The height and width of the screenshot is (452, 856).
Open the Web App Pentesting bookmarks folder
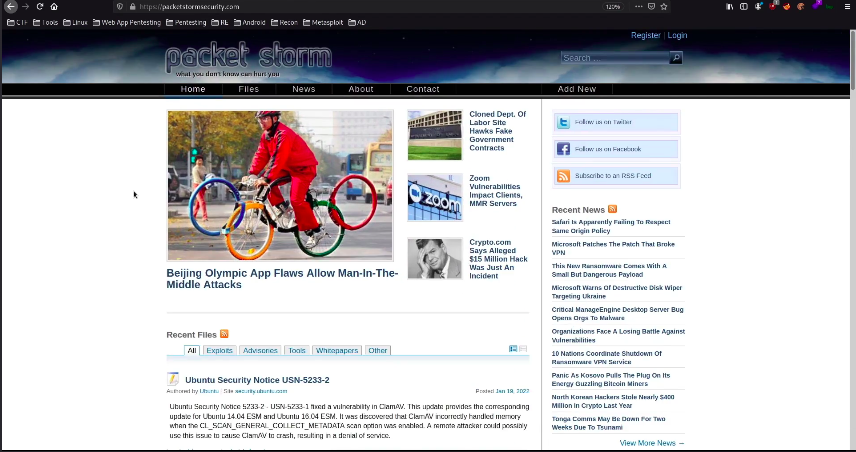pos(127,22)
